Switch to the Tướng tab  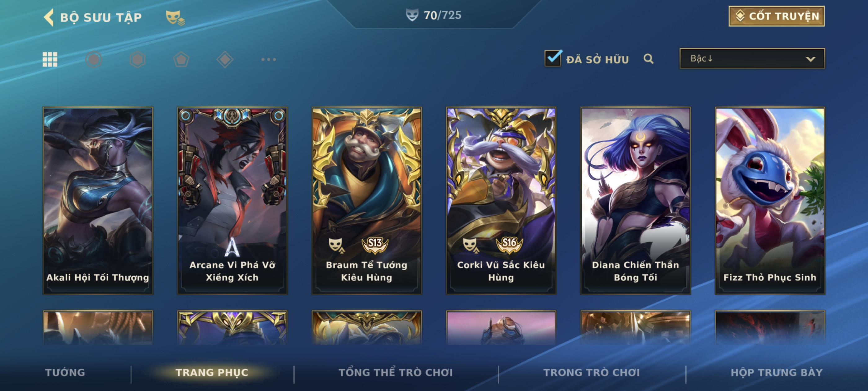(65, 372)
